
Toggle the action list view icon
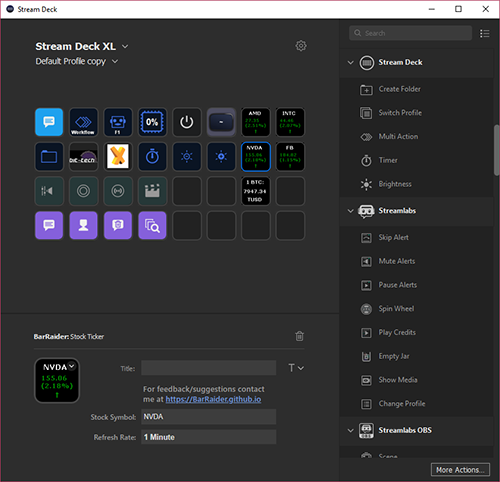click(x=485, y=33)
